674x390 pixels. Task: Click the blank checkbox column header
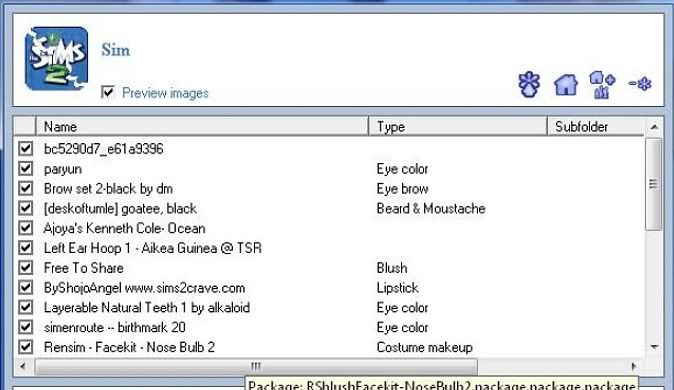[x=25, y=126]
